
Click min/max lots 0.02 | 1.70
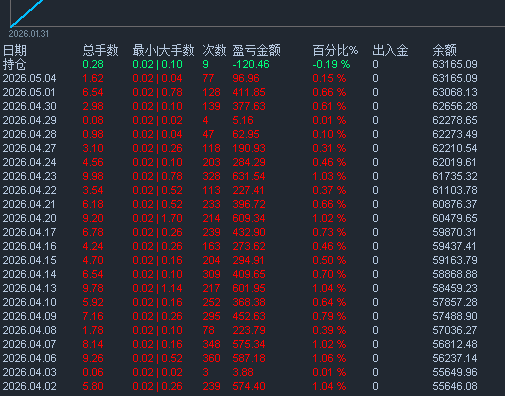point(157,218)
